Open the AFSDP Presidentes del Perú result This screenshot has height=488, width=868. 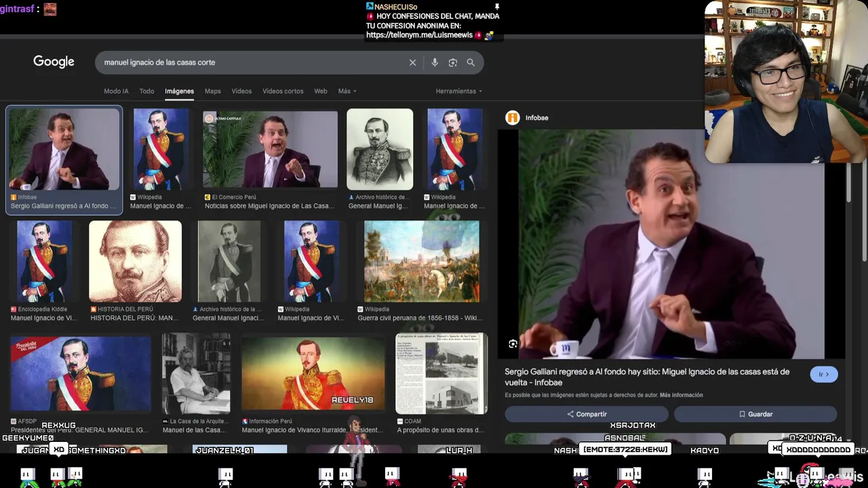coord(81,373)
